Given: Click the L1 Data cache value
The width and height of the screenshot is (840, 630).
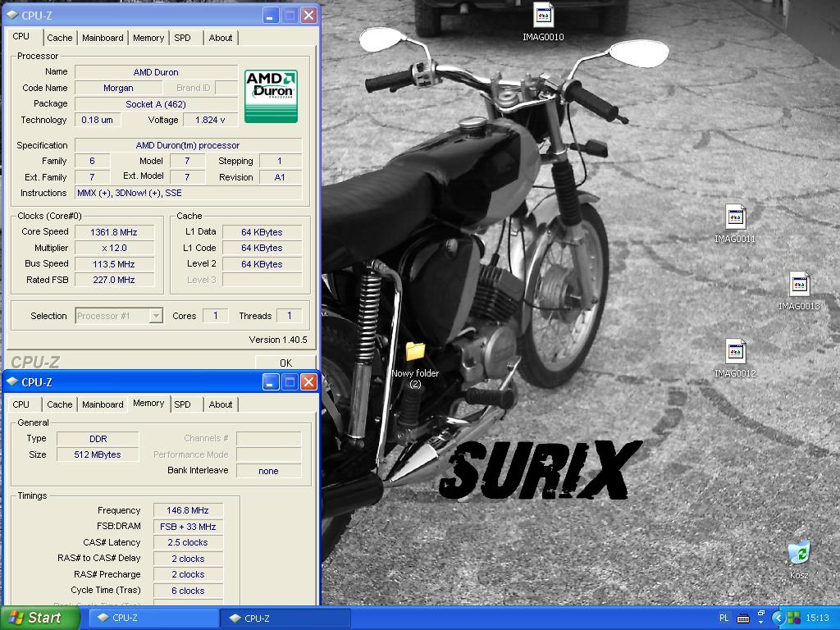Looking at the screenshot, I should click(x=262, y=232).
